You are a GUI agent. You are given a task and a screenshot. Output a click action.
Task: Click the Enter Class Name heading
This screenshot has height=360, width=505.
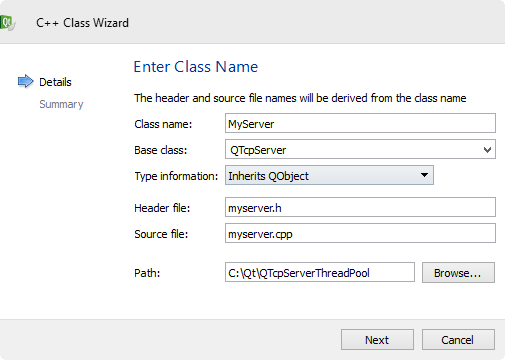[x=196, y=67]
